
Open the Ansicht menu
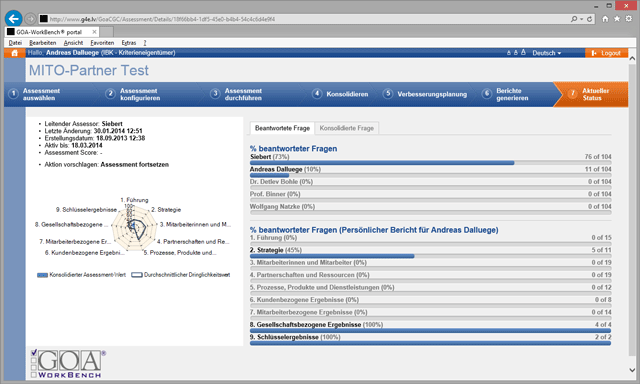tap(73, 42)
